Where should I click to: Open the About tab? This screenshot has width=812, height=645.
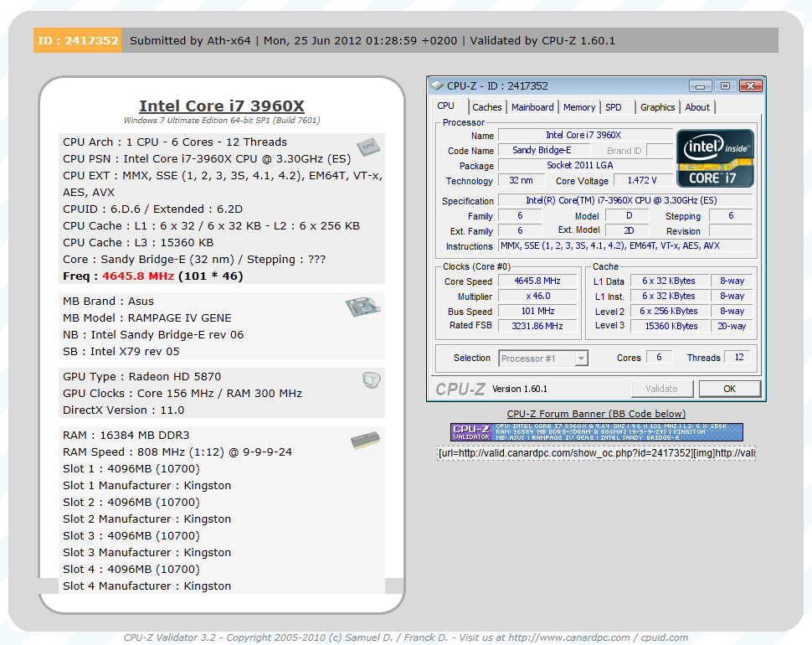click(x=697, y=107)
